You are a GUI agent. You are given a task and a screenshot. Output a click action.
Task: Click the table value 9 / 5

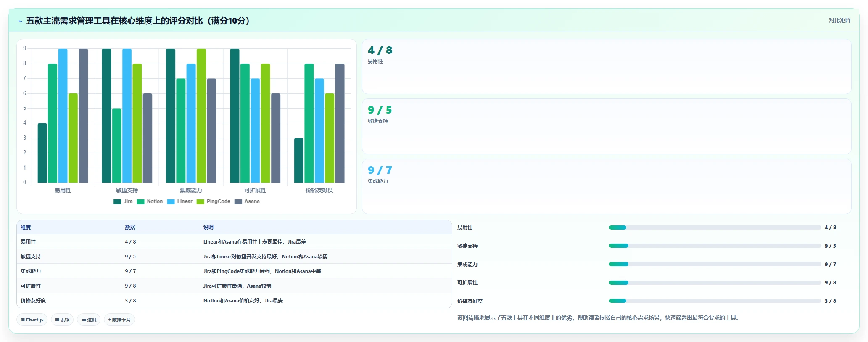click(x=130, y=257)
